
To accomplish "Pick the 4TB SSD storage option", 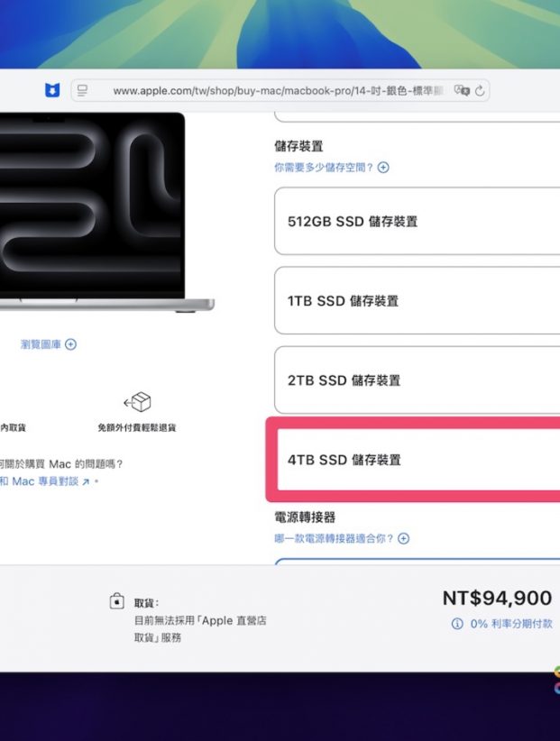I will [417, 460].
